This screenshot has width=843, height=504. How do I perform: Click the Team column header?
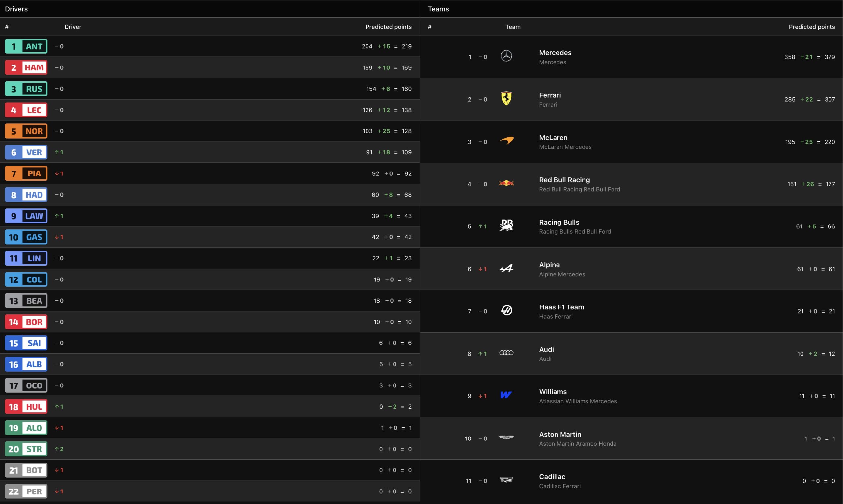click(513, 27)
